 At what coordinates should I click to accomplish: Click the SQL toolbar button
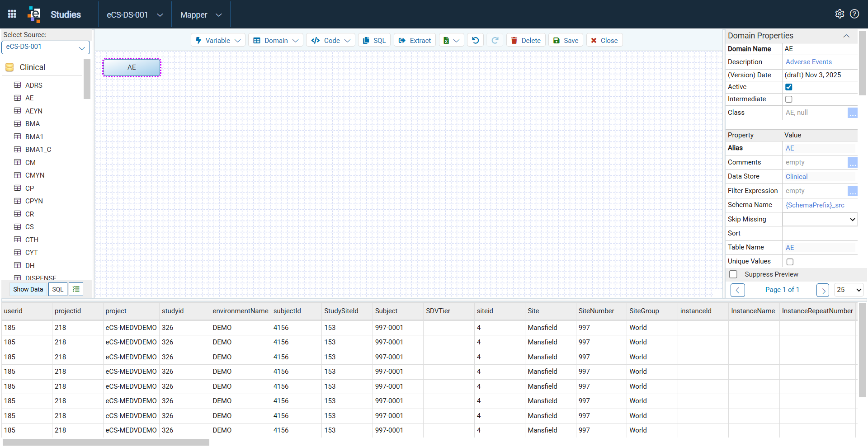[374, 40]
